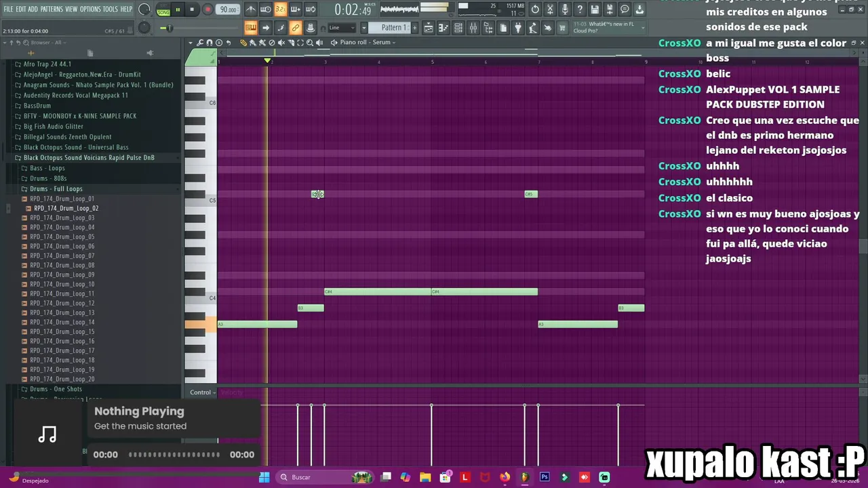Open the plugin picker plug icon

(518, 28)
